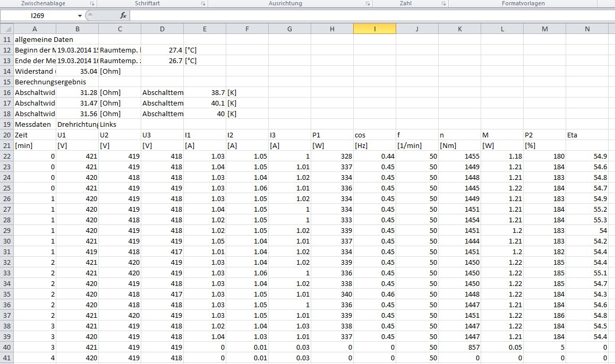Select row 20 header
Screen dimensions: 615x364
tap(6, 135)
